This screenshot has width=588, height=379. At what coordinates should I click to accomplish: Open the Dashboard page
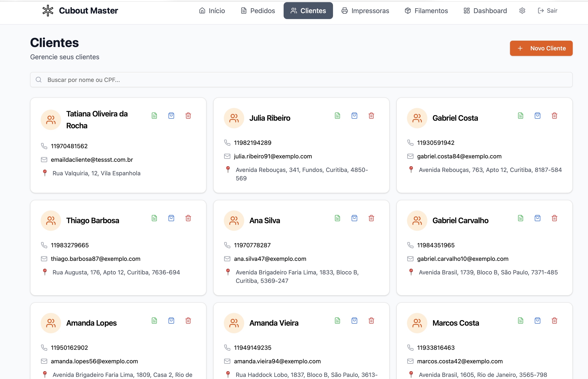click(x=485, y=11)
